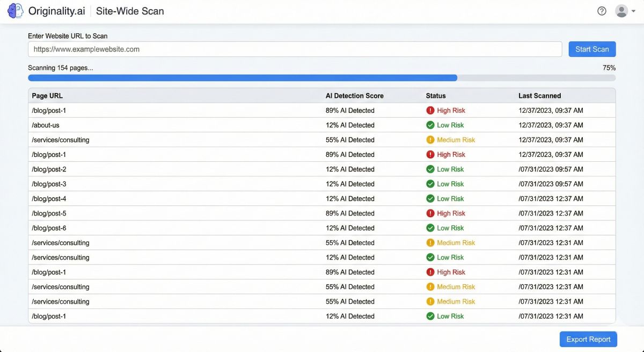Screen dimensions: 644x352
Task: Sort the table by Last Scanned column
Action: pos(539,96)
